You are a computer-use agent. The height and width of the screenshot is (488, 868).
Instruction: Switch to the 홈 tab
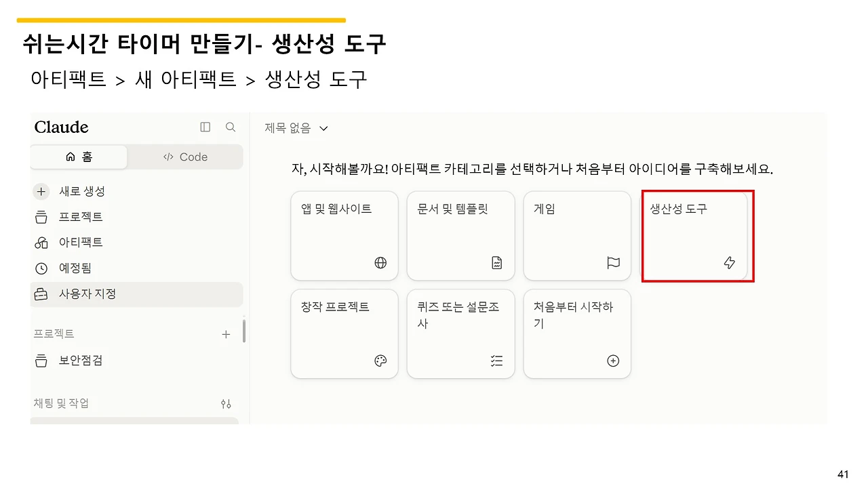79,157
